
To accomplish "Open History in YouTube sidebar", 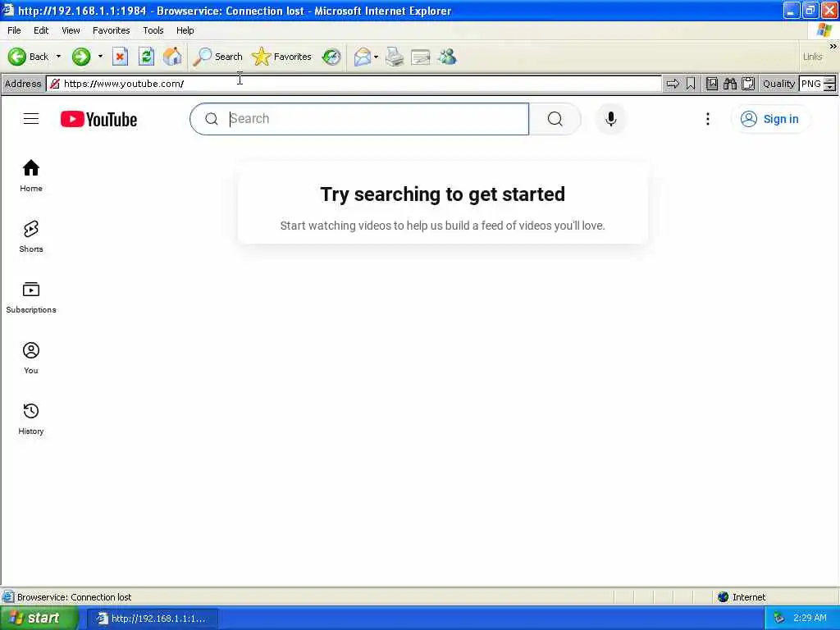I will click(31, 418).
